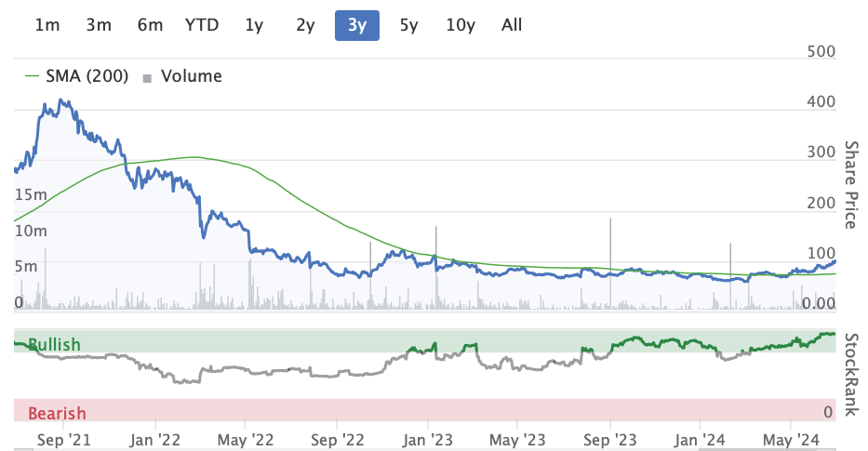
Task: Select the 3m time range
Action: coord(99,25)
